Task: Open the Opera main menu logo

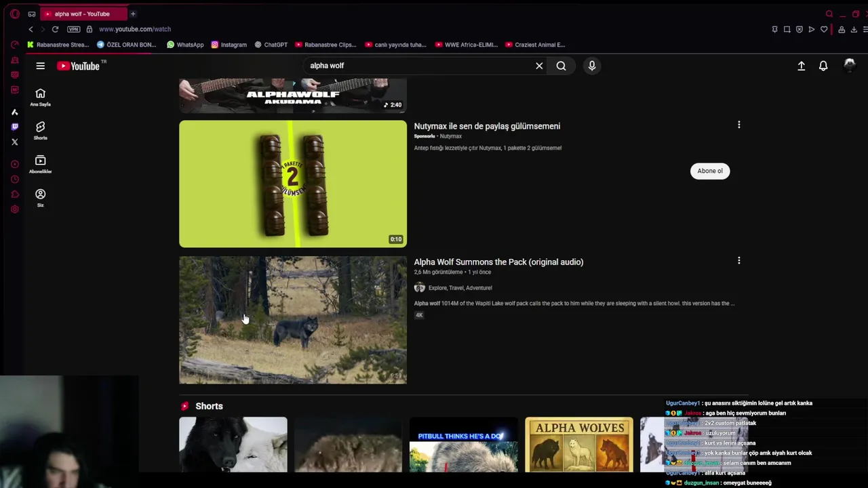Action: point(15,14)
